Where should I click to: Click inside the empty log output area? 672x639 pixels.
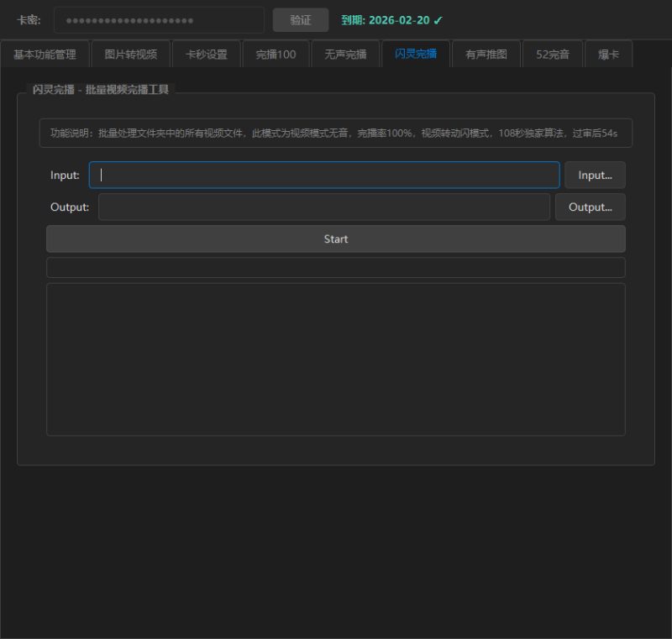coord(335,359)
